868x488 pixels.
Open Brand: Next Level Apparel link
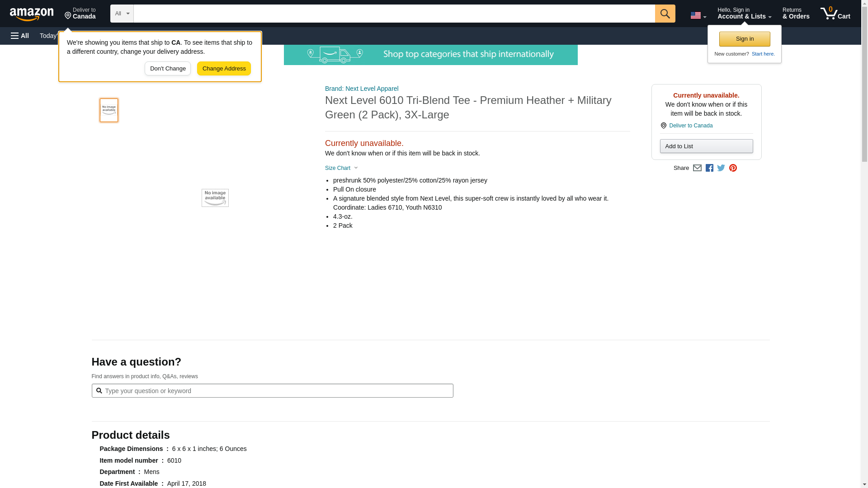[362, 89]
